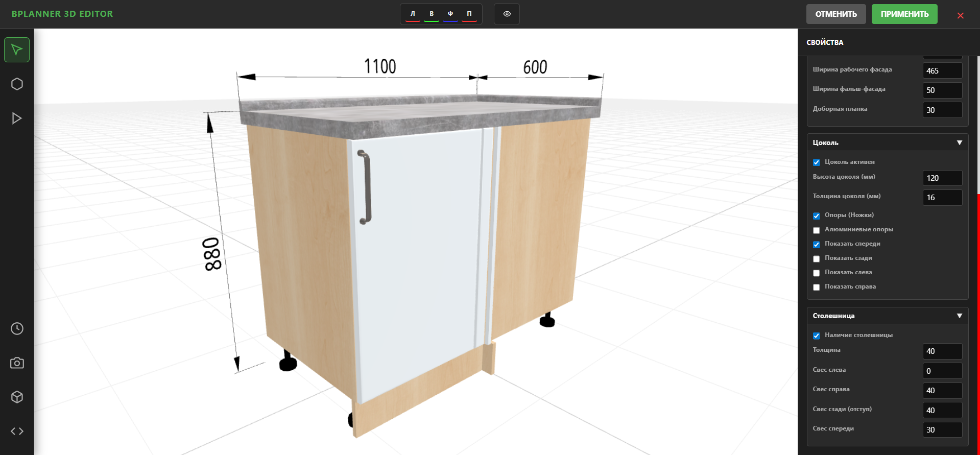Screen dimensions: 980x455
Task: Click the 880 height dimension label
Action: point(212,254)
